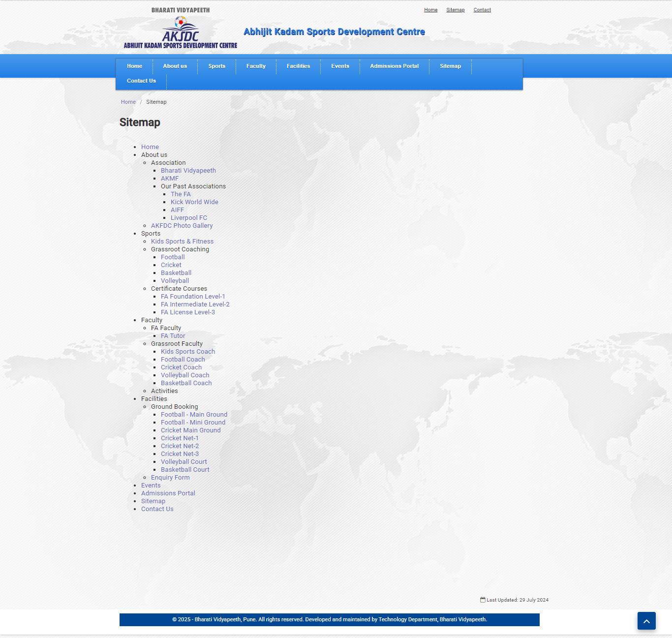This screenshot has height=638, width=672.
Task: Open the Cricket Net-3 link
Action: 180,454
